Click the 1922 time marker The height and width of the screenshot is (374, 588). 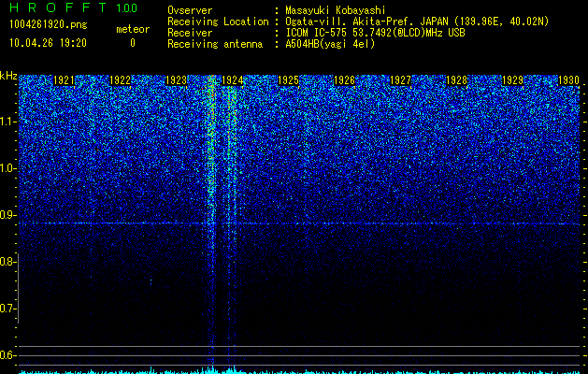(120, 80)
